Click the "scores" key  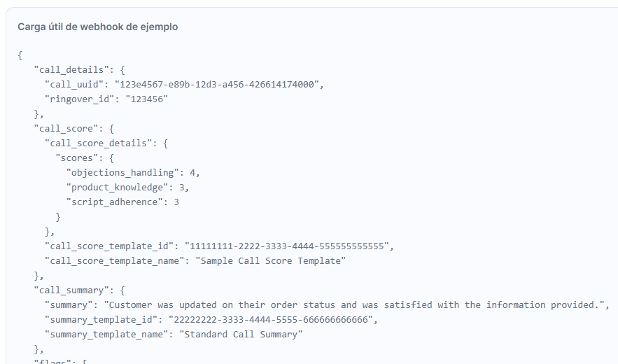76,157
